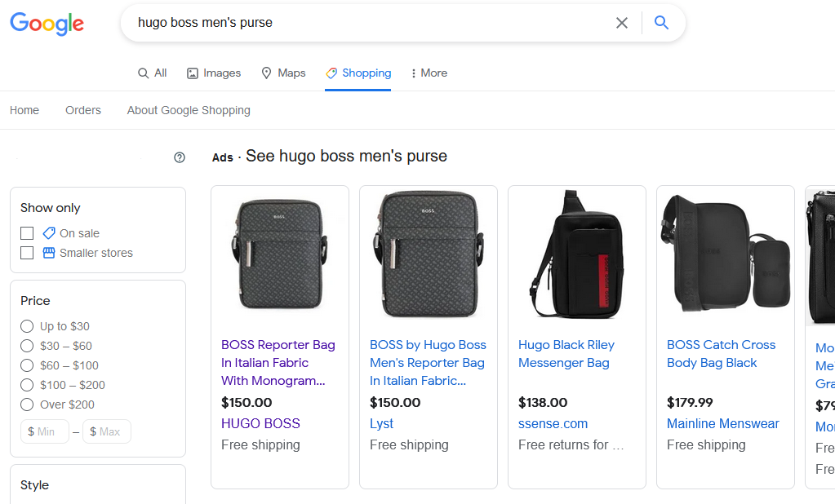The height and width of the screenshot is (504, 835).
Task: Switch to the Maps tab
Action: click(x=283, y=73)
